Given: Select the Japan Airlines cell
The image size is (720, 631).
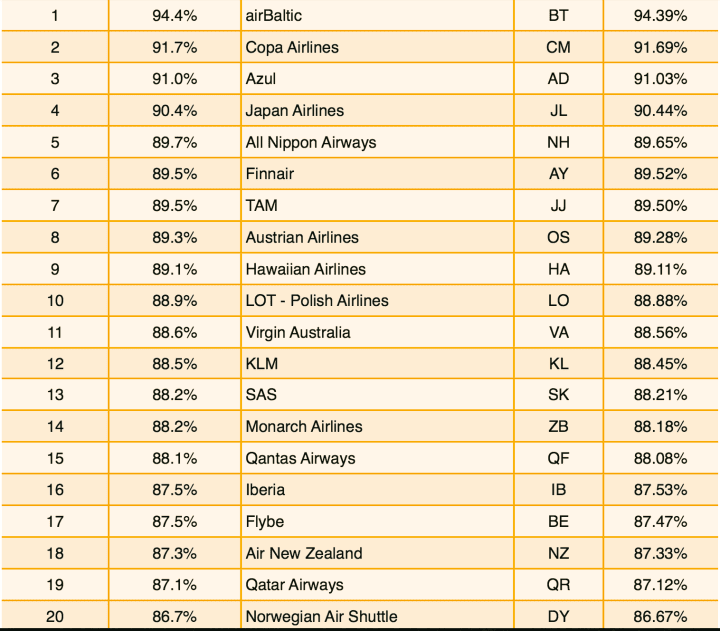Looking at the screenshot, I should pos(294,111).
